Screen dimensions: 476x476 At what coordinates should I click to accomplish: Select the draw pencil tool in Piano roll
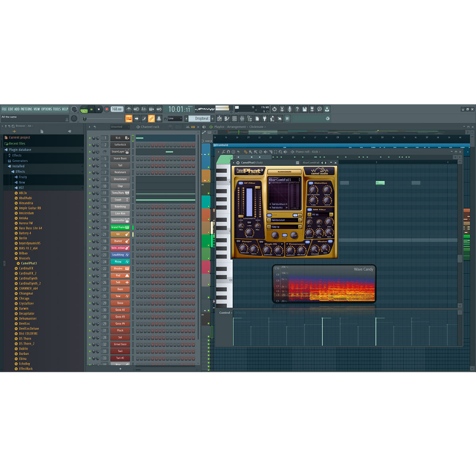(245, 152)
